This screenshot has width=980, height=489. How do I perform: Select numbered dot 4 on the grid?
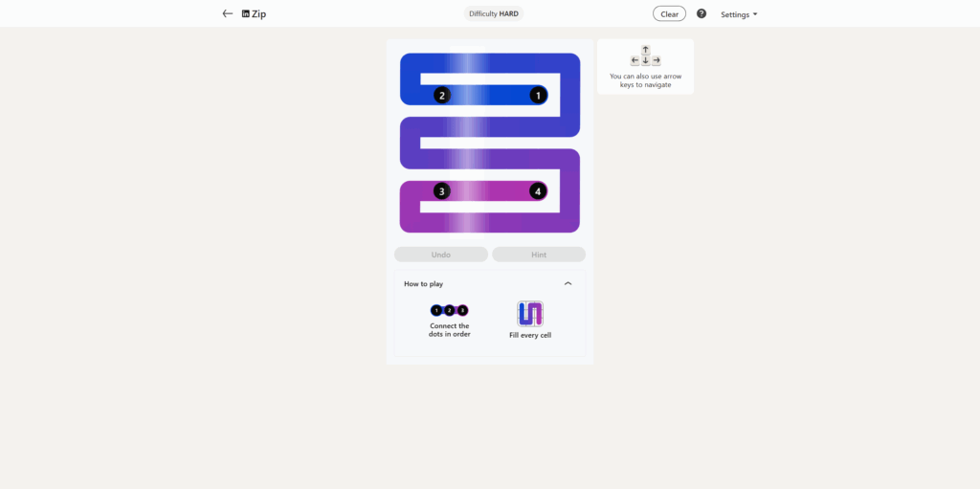[x=538, y=191]
